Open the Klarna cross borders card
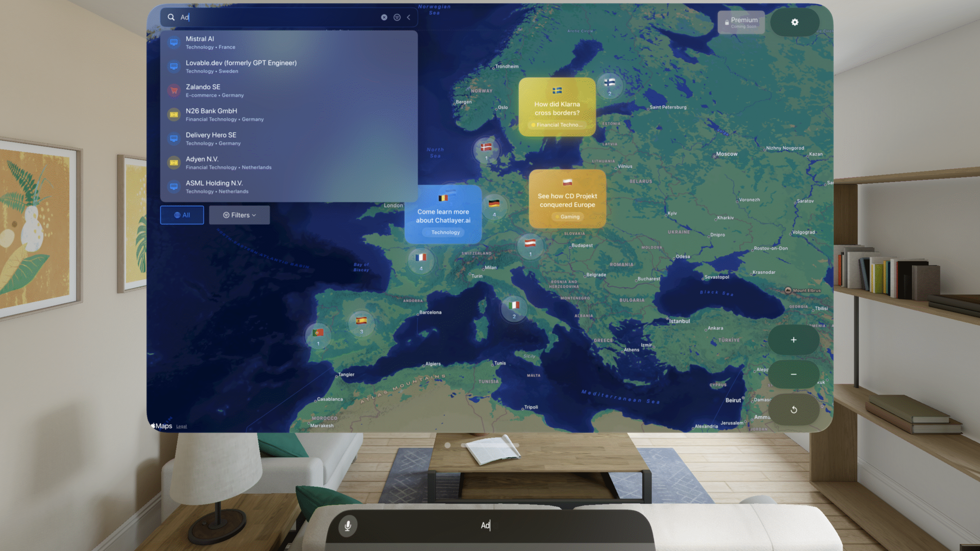The height and width of the screenshot is (551, 980). pyautogui.click(x=557, y=107)
